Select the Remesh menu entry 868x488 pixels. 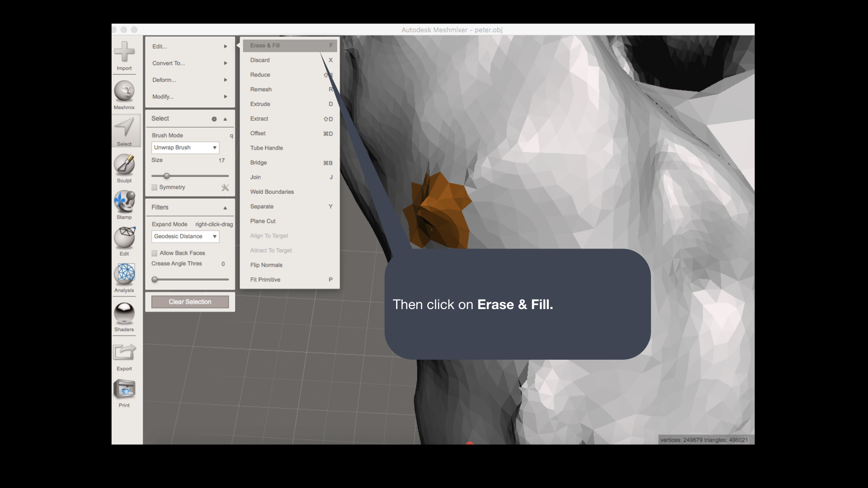coord(261,89)
